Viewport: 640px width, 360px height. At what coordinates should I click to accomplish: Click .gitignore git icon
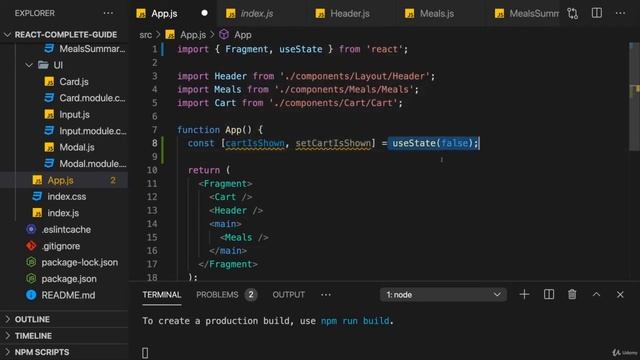click(31, 246)
